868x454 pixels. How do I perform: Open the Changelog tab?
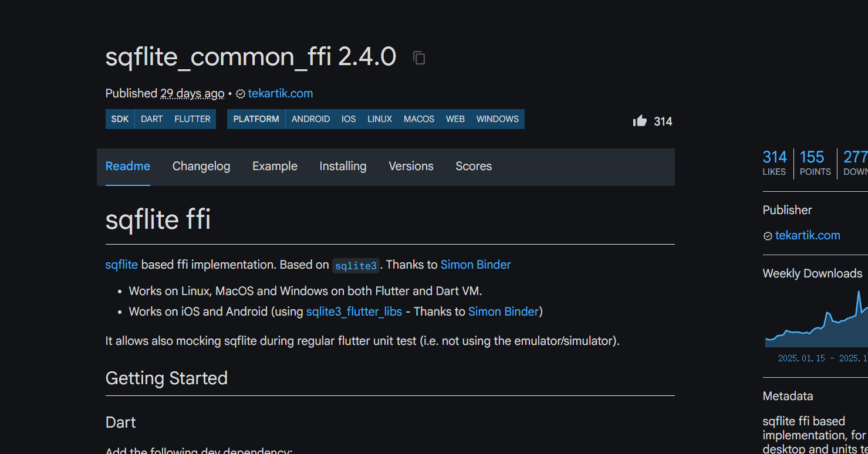click(x=201, y=167)
